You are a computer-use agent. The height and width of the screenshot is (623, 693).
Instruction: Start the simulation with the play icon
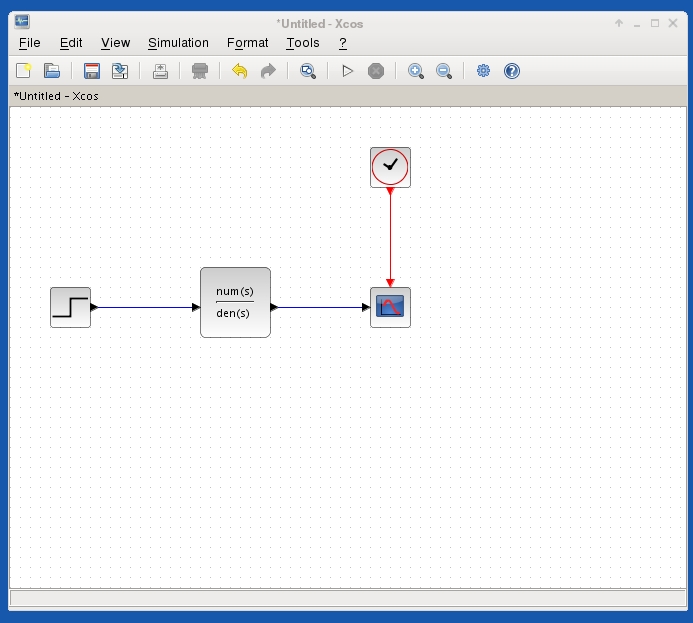click(x=347, y=71)
